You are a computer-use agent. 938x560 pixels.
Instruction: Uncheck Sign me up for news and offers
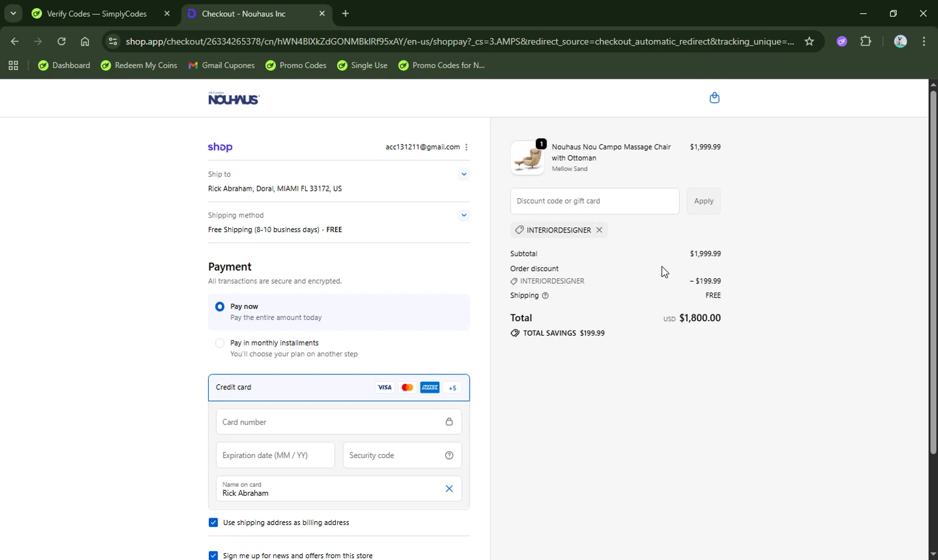point(213,556)
